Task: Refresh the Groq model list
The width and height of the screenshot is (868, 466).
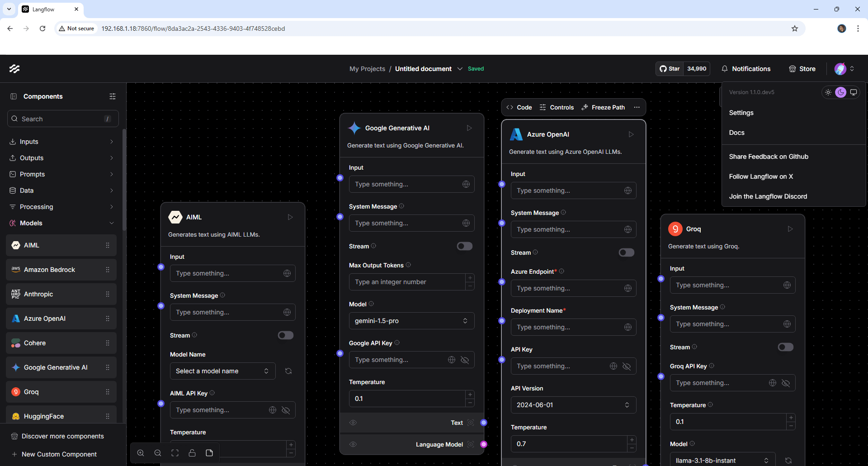Action: pyautogui.click(x=788, y=461)
